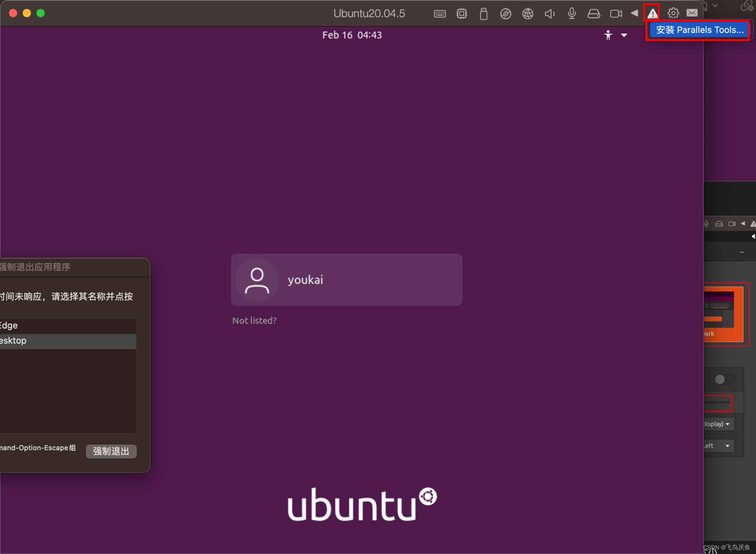Click the small disk icon in background window

point(719,224)
